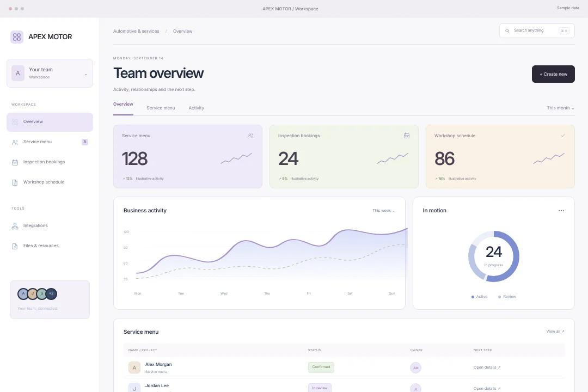Viewport: 588px width, 392px height.
Task: Click the Files & resources file icon
Action: [x=15, y=246]
